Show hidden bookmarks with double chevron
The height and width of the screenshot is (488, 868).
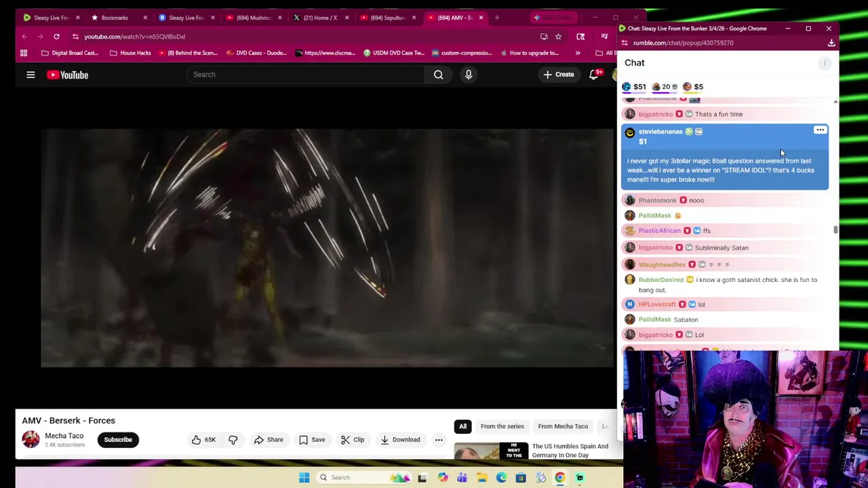[x=577, y=53]
